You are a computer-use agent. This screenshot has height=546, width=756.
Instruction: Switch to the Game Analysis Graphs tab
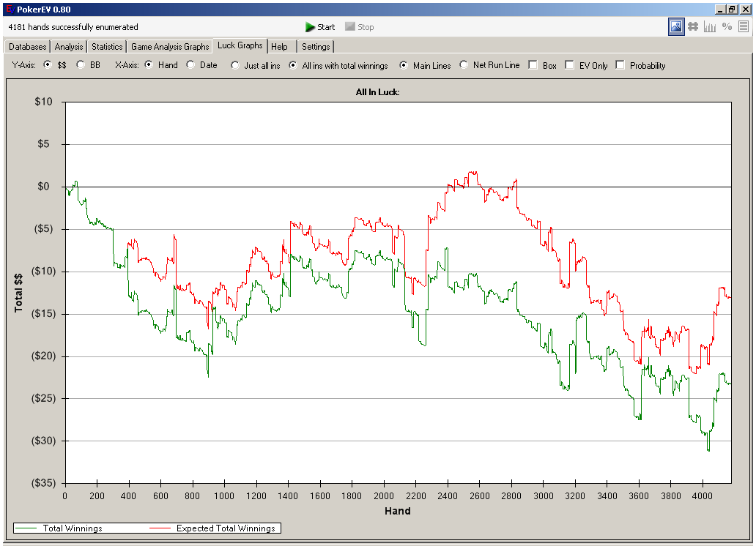point(170,47)
